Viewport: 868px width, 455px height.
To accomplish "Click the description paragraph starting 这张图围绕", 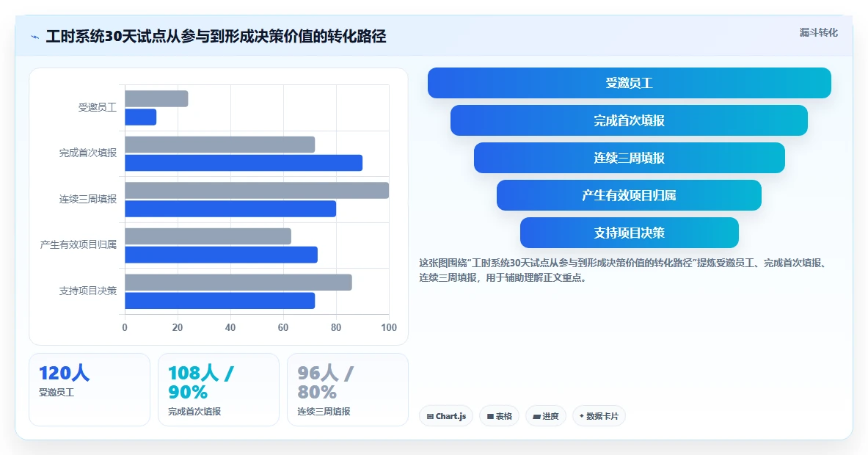I will (625, 270).
